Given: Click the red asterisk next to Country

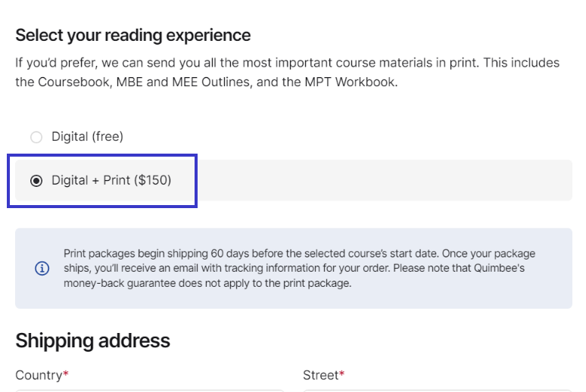Looking at the screenshot, I should click(66, 373).
